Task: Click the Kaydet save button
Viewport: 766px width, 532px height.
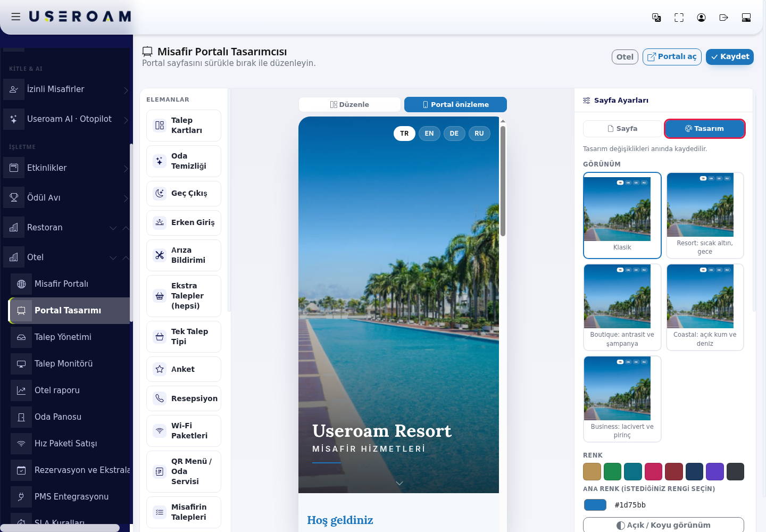Action: pos(729,57)
